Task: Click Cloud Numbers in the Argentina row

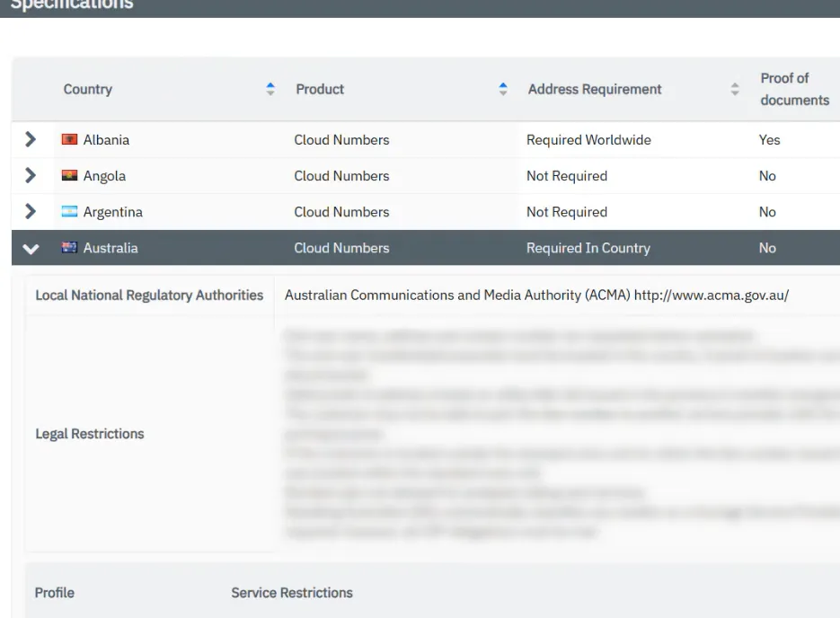Action: [x=341, y=212]
